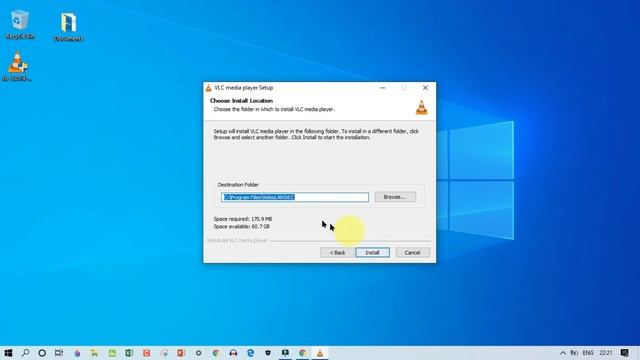Click the 'Space required: 170.9 MB' text
The width and height of the screenshot is (640, 360).
click(x=243, y=219)
